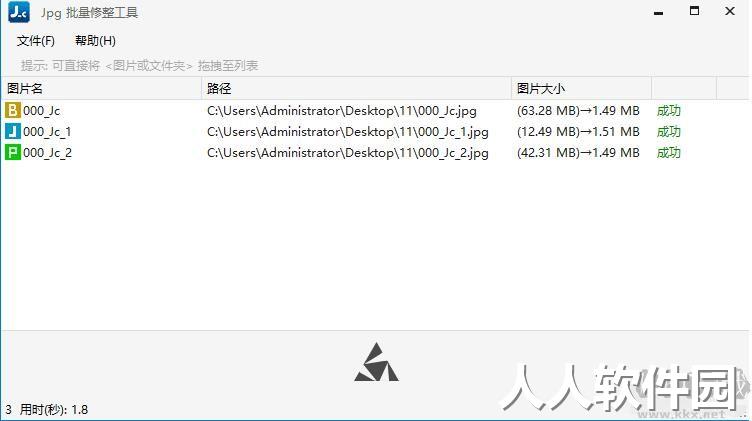Image resolution: width=752 pixels, height=421 pixels.
Task: Click the blue J icon beside 000_Jc_1
Action: click(x=12, y=131)
